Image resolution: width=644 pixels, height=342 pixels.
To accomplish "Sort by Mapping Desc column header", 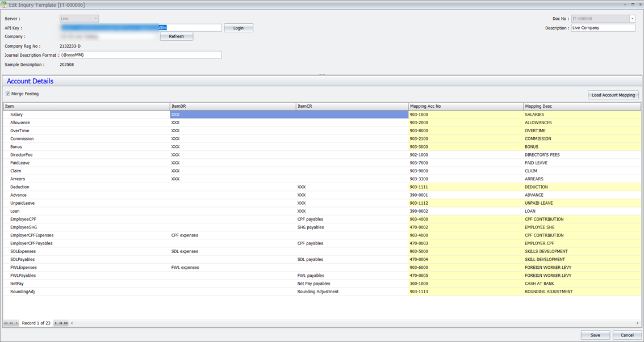I will click(582, 106).
